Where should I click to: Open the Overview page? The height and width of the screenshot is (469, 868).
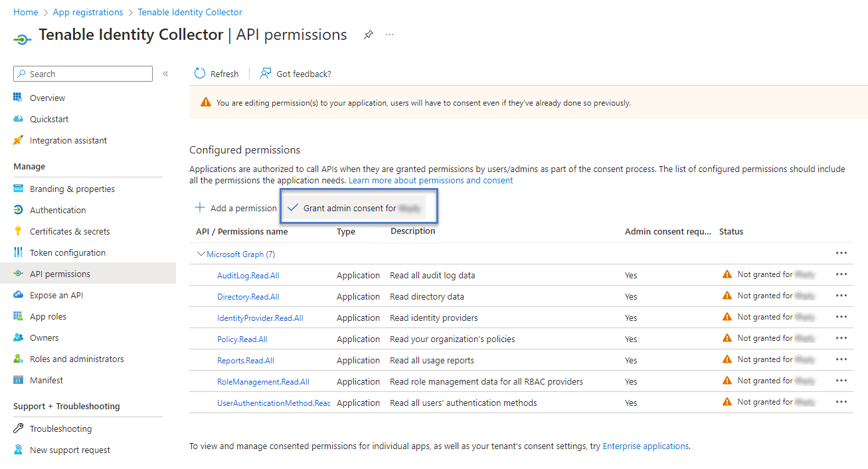pos(47,98)
